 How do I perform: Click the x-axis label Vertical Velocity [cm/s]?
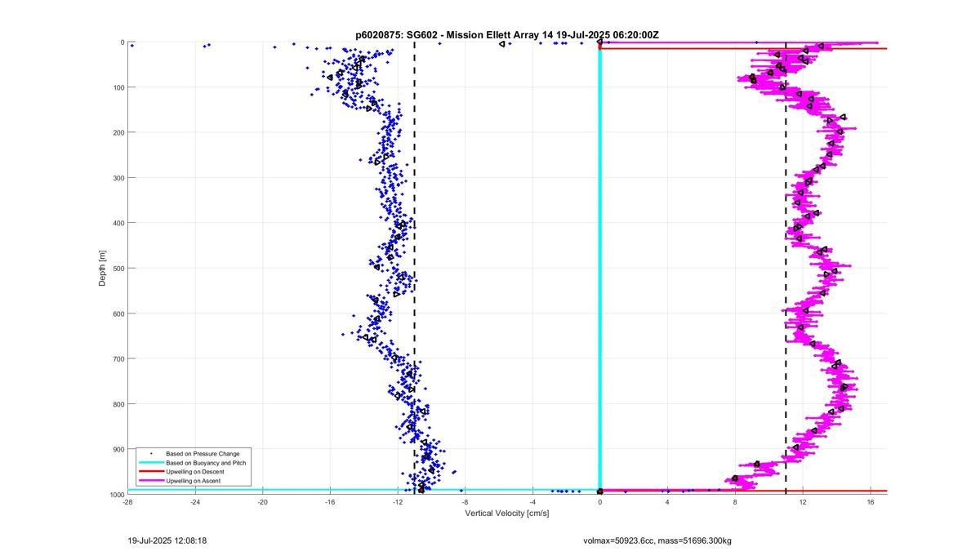coord(507,514)
